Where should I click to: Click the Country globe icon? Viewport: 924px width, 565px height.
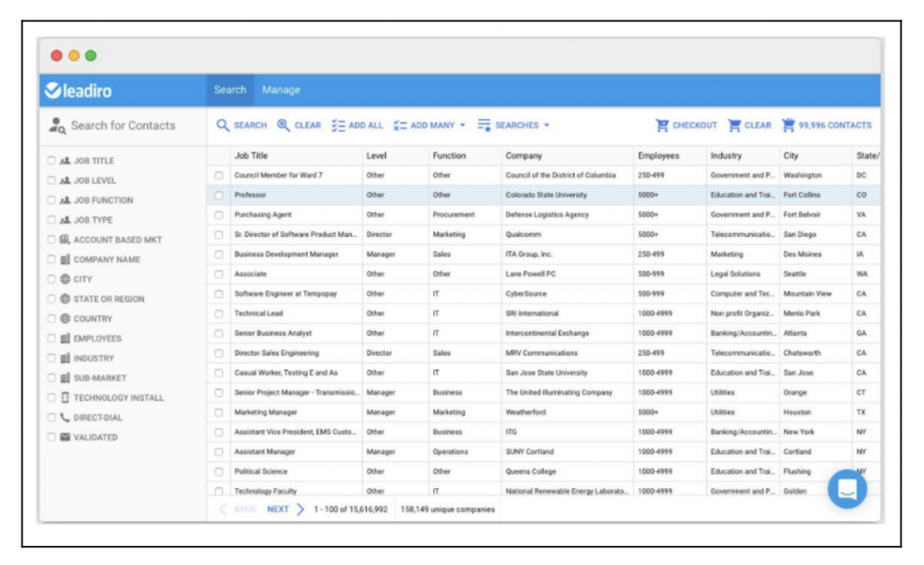[65, 318]
